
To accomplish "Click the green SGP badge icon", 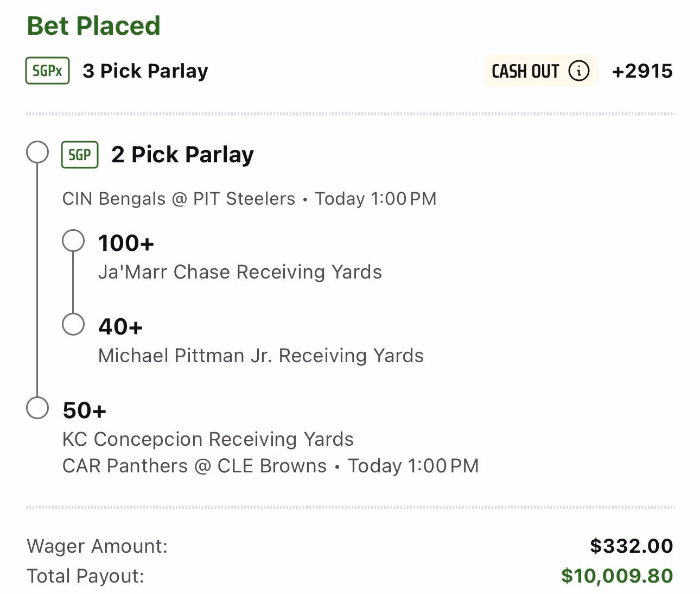I will click(x=80, y=155).
